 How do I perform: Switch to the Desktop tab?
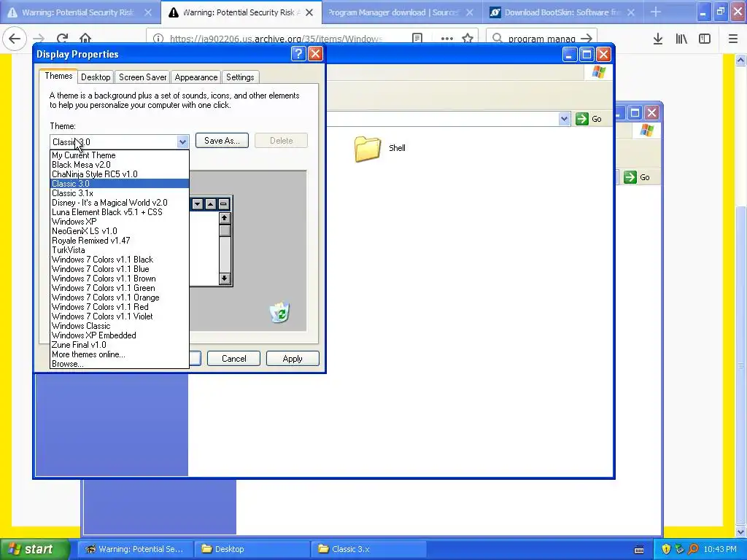pyautogui.click(x=96, y=77)
